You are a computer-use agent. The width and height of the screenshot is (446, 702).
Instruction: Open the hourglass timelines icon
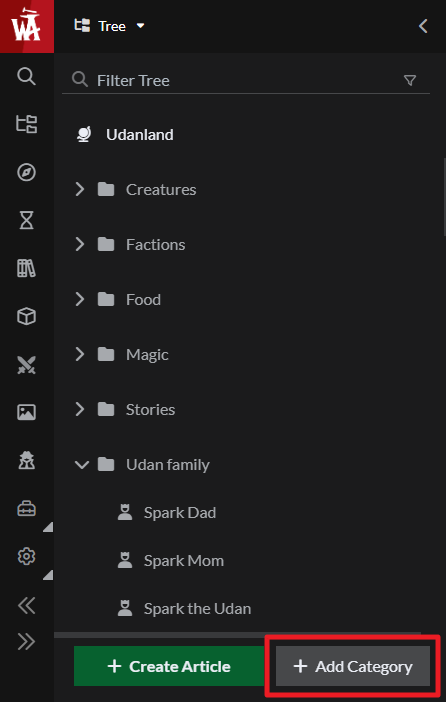click(x=26, y=220)
